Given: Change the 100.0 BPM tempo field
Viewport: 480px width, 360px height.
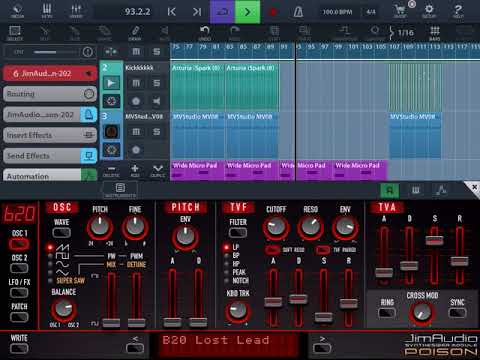Looking at the screenshot, I should (337, 12).
